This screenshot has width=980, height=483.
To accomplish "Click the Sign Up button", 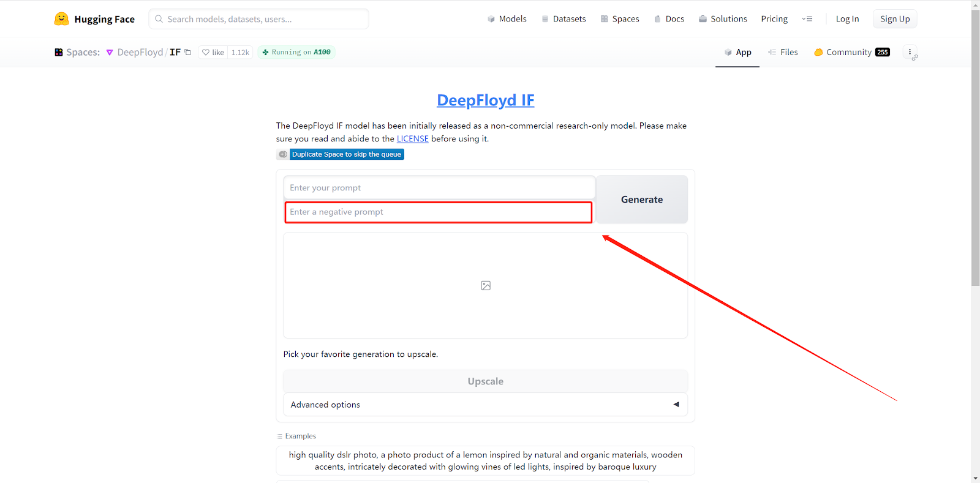I will tap(895, 19).
